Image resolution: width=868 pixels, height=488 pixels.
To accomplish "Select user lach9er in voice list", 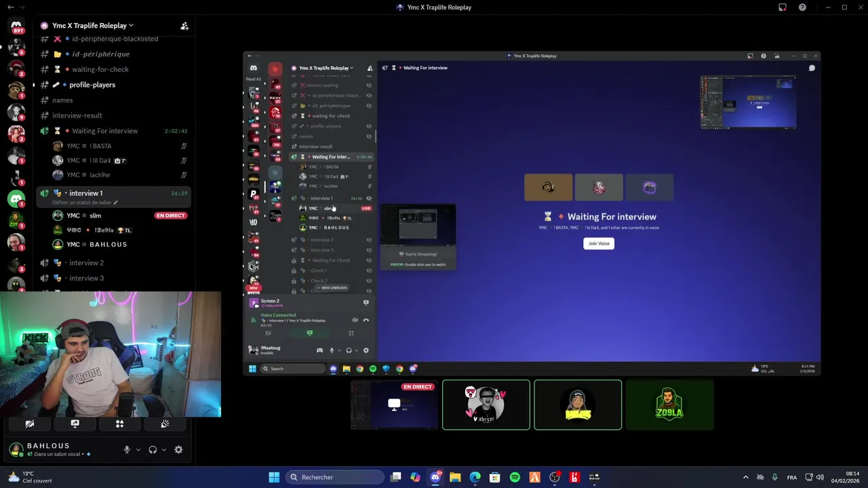I will click(119, 175).
